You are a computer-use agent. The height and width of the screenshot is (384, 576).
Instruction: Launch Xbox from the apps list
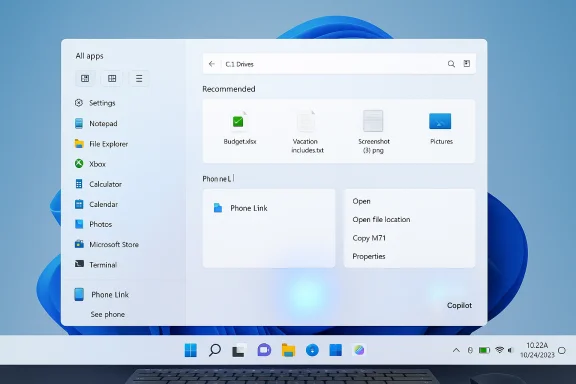[x=90, y=164]
